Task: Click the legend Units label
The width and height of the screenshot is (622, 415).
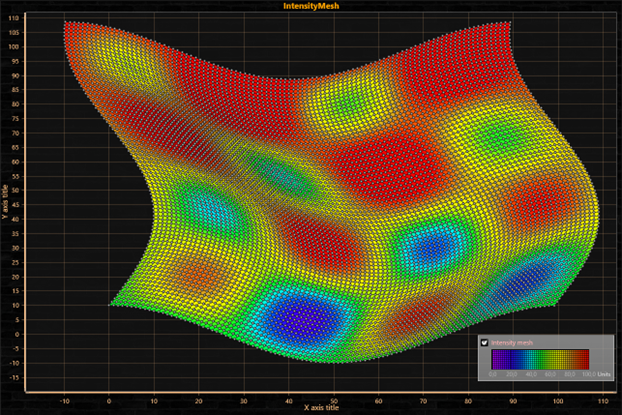Action: [x=604, y=374]
